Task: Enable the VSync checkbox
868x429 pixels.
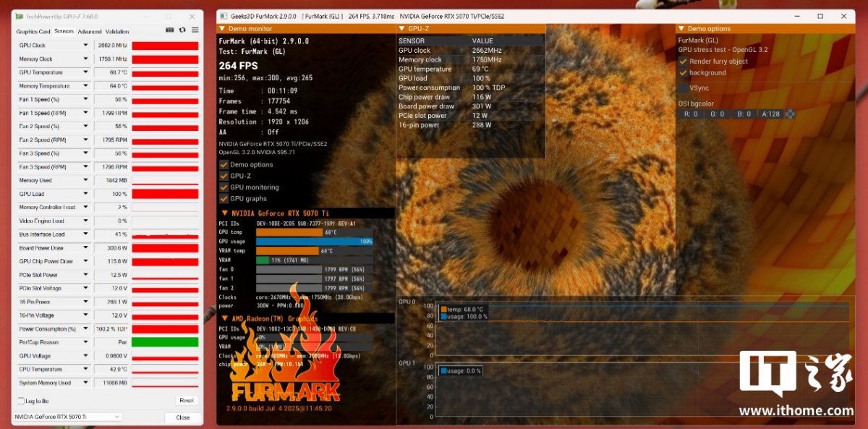Action: tap(683, 88)
